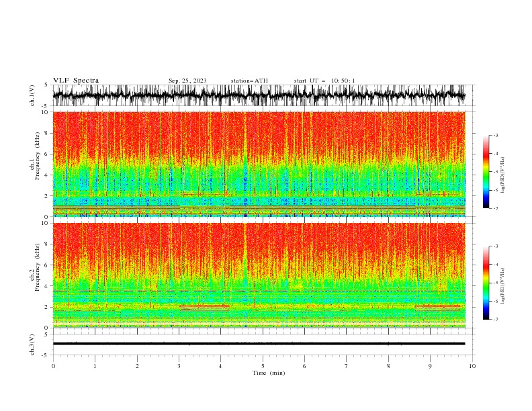Click the ch.2 "Frequency (kHz)" axis label
The width and height of the screenshot is (532, 411).
click(x=38, y=267)
